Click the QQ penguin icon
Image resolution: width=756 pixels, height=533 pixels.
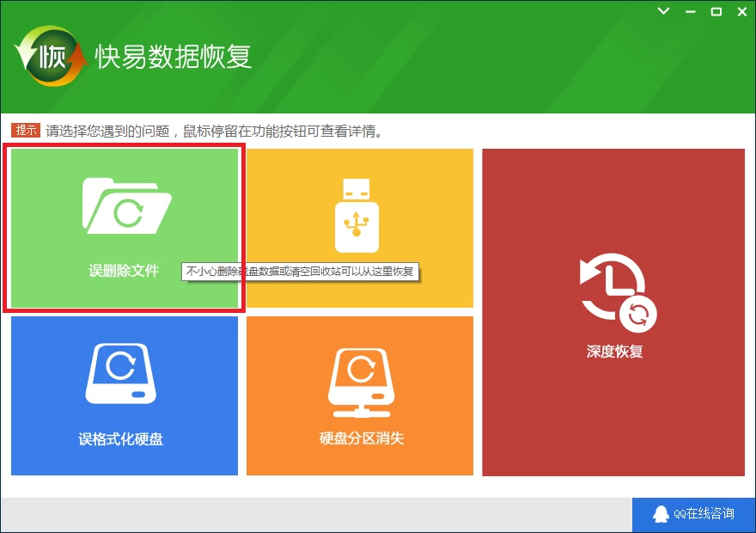pos(661,514)
